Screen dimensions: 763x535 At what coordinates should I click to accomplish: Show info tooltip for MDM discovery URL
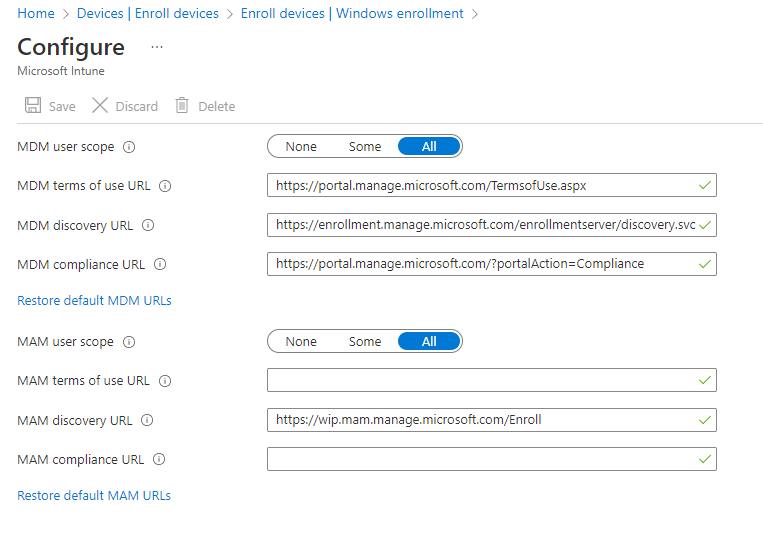coord(148,225)
